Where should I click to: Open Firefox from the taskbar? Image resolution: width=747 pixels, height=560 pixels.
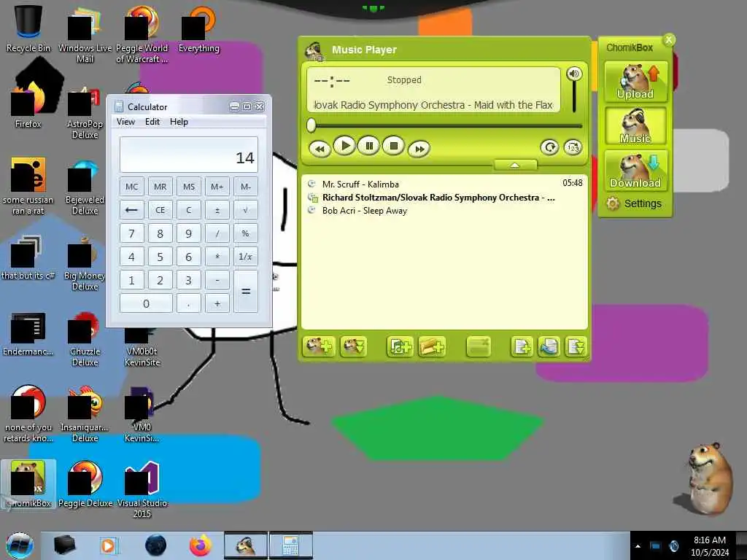pyautogui.click(x=201, y=545)
